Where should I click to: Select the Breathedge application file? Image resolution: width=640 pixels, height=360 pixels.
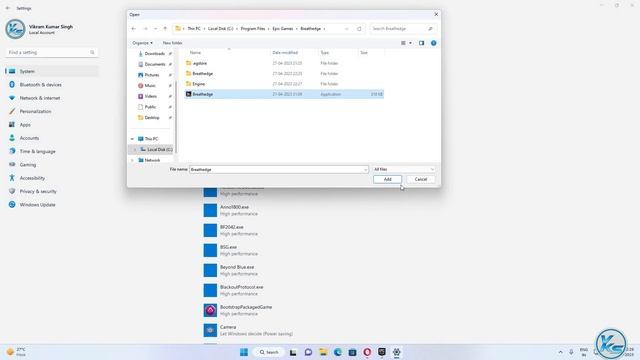click(x=284, y=94)
